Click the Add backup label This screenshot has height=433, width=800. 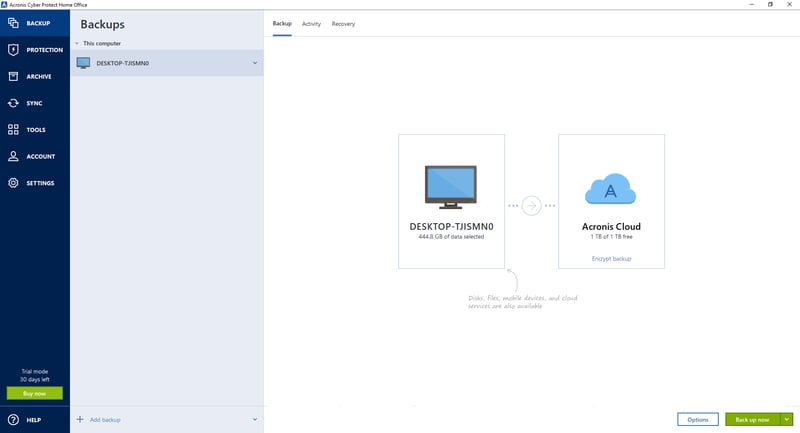click(105, 420)
